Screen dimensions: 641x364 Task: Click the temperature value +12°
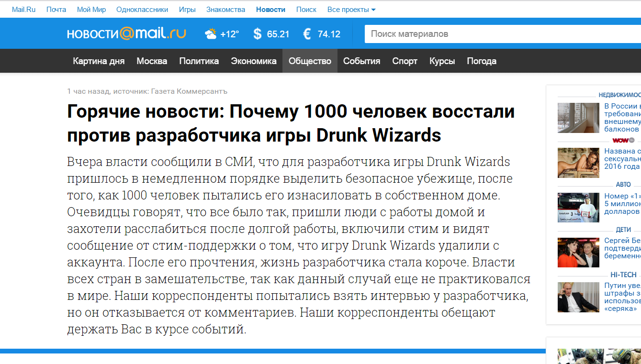pos(230,34)
